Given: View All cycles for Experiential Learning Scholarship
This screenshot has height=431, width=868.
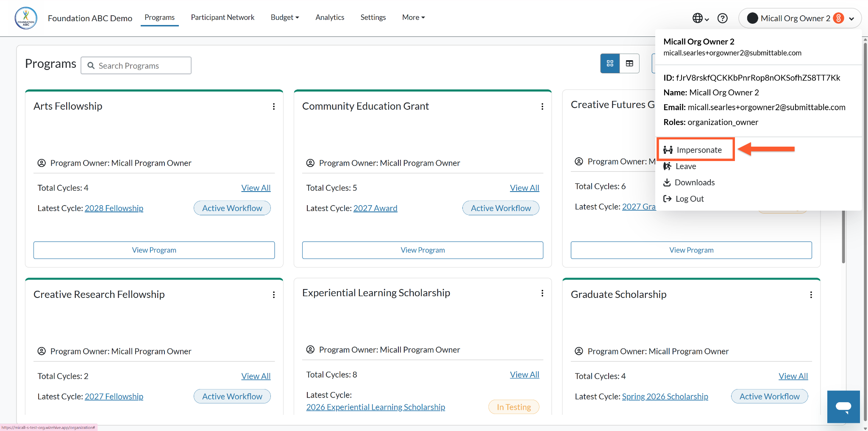Looking at the screenshot, I should 524,375.
